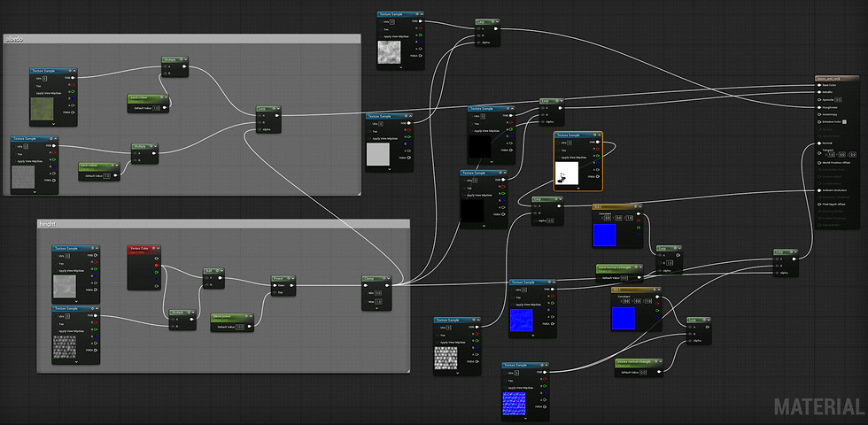
Task: Click the Normal input pin
Action: tap(820, 143)
